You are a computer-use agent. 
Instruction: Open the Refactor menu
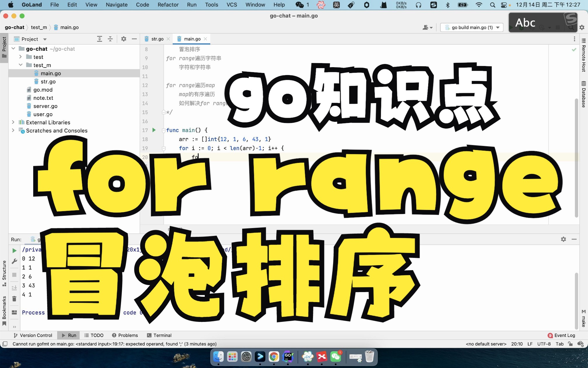(168, 5)
